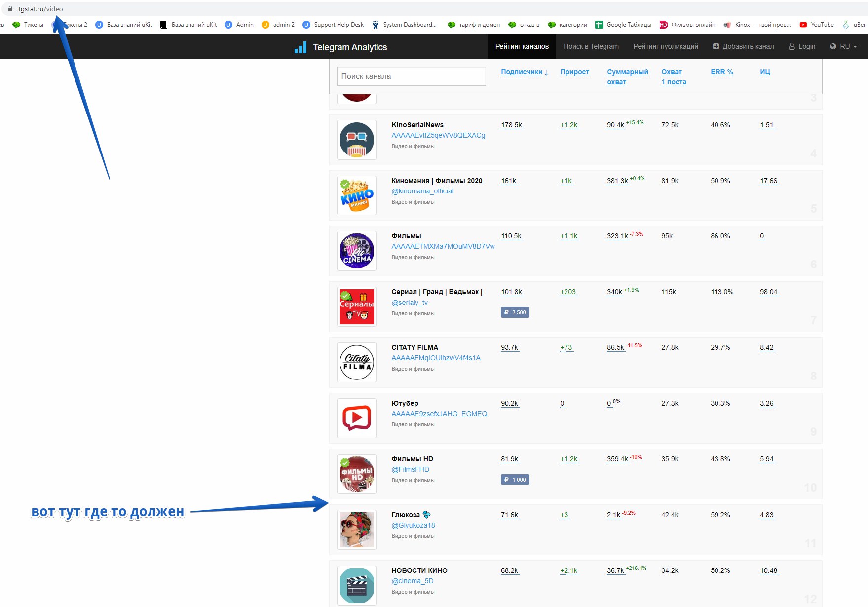Open Google Таблицы bookmark
This screenshot has height=607, width=868.
623,25
